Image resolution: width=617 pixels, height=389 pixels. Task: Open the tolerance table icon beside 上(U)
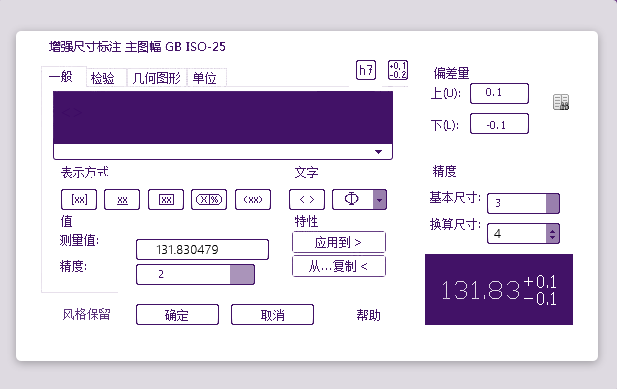click(561, 102)
